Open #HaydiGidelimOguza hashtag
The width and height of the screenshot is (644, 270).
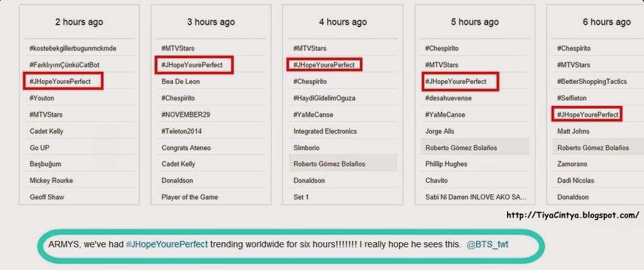pyautogui.click(x=325, y=98)
